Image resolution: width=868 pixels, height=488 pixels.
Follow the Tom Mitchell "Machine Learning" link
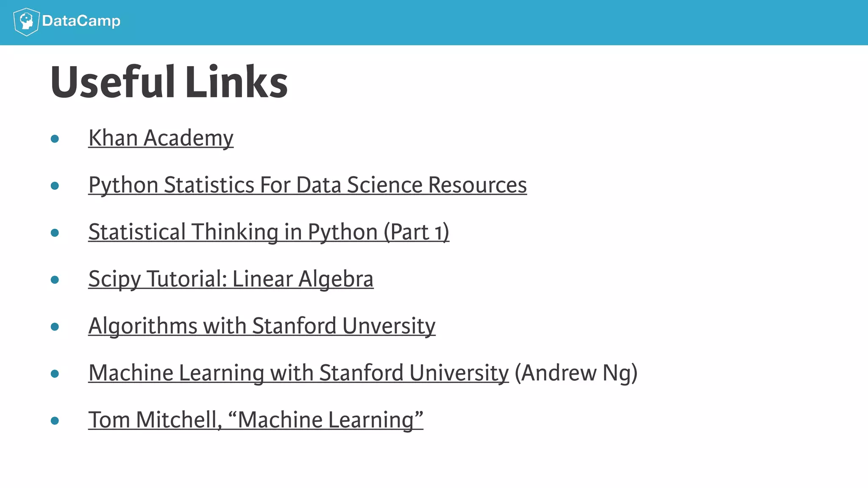point(256,420)
